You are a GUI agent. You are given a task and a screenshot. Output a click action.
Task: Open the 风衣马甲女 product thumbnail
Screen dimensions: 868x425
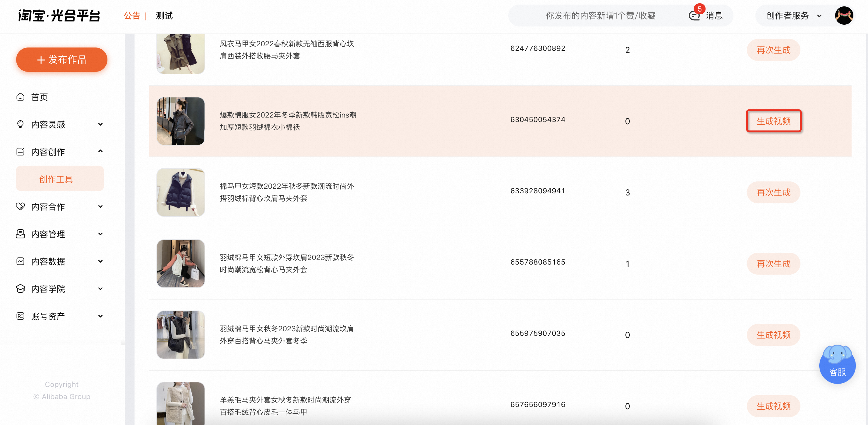180,54
